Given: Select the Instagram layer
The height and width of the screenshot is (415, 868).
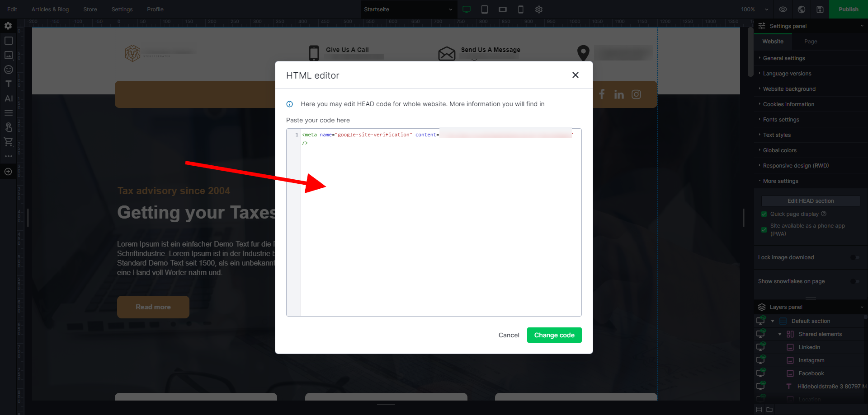Looking at the screenshot, I should point(811,360).
